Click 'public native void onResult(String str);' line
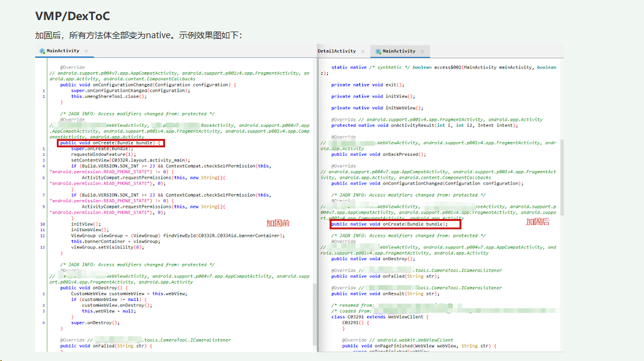 pyautogui.click(x=385, y=294)
